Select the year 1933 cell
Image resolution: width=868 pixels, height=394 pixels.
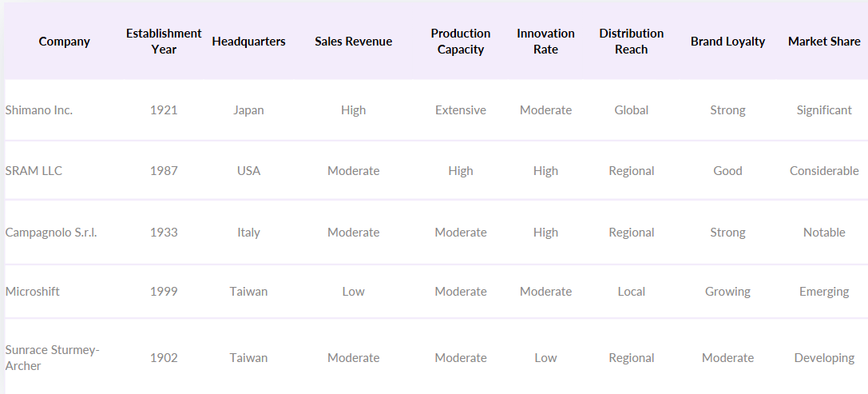[x=164, y=233]
